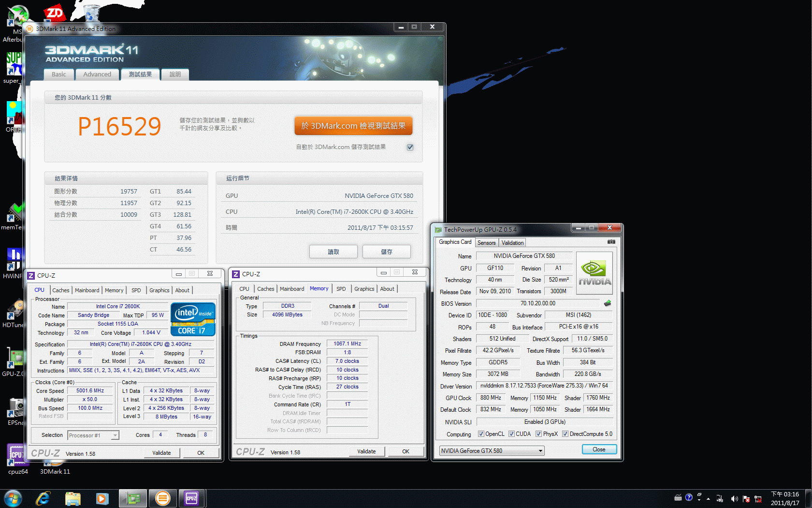Viewport: 812px width, 508px height.
Task: Open the 說明 help tab in 3DMark
Action: (x=175, y=75)
